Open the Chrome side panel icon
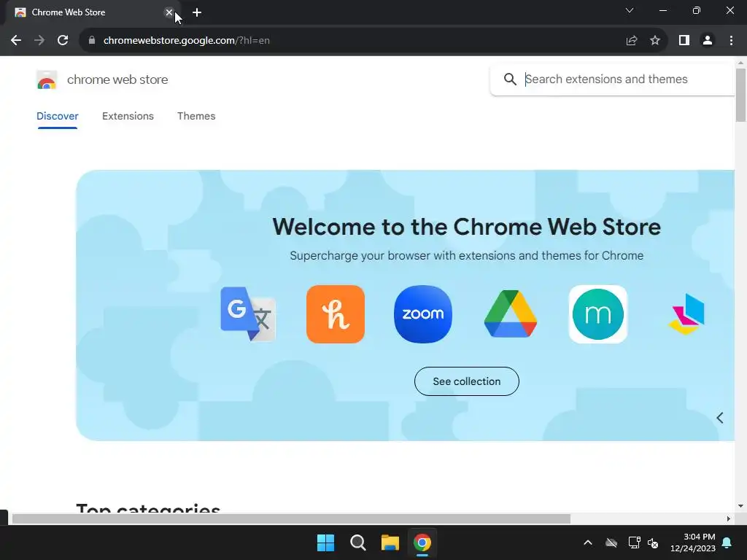The height and width of the screenshot is (560, 747). (x=684, y=41)
